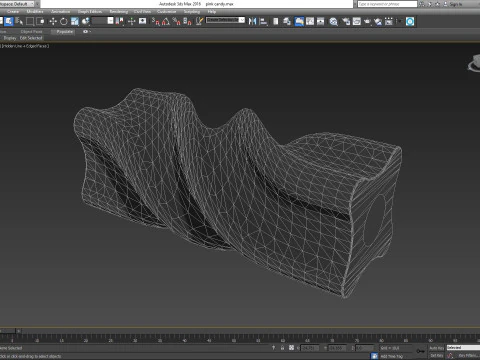This screenshot has width=480, height=360.
Task: Click the Set Keys key icon
Action: click(420, 351)
